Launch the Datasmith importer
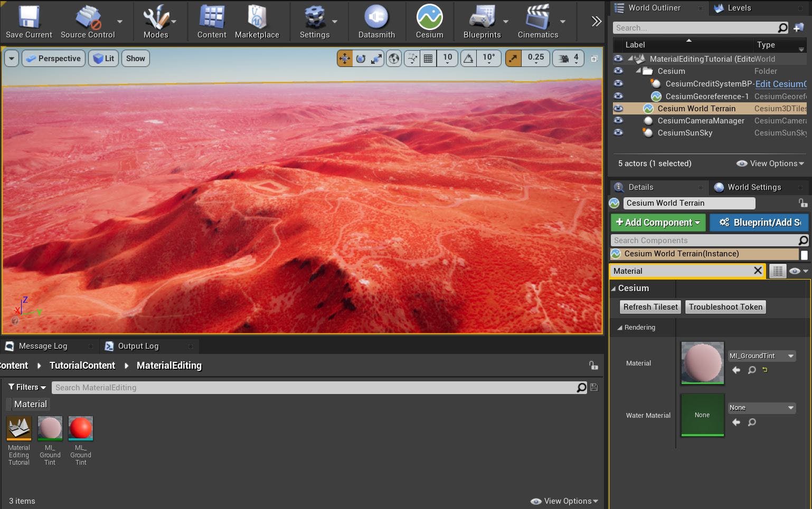The height and width of the screenshot is (509, 812). pos(376,21)
